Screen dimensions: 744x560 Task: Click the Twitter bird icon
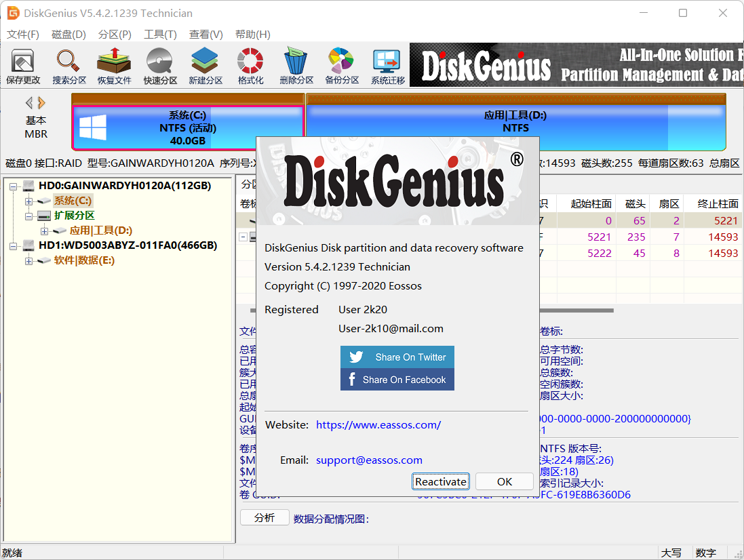tap(356, 357)
